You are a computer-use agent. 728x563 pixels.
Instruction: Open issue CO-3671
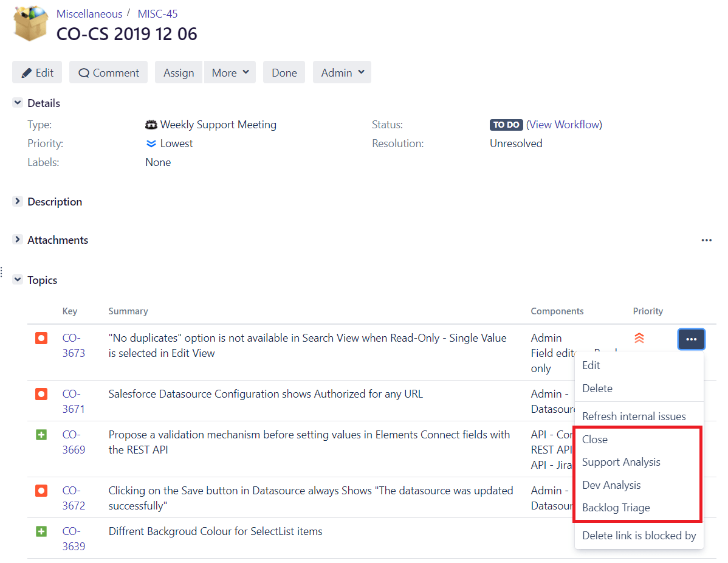point(74,401)
